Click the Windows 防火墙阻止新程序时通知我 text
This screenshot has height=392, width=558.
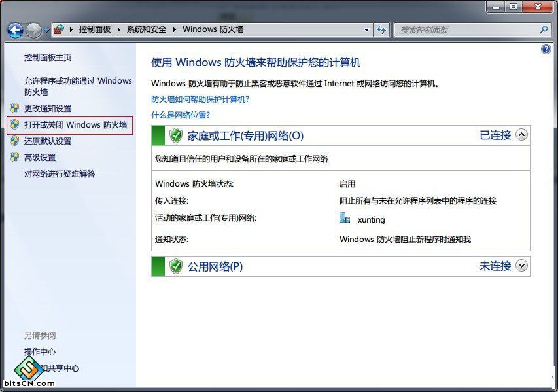pos(406,240)
